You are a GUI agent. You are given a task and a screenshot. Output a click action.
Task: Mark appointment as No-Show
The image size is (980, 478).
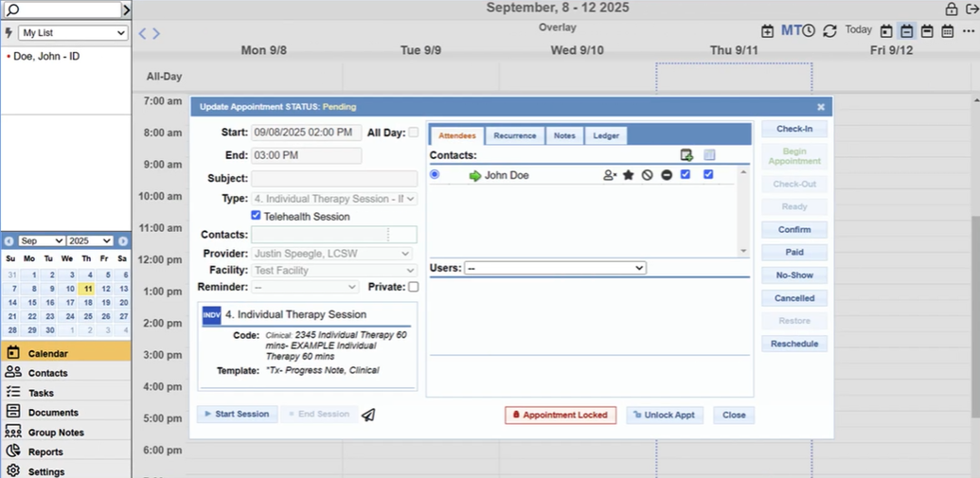point(794,275)
